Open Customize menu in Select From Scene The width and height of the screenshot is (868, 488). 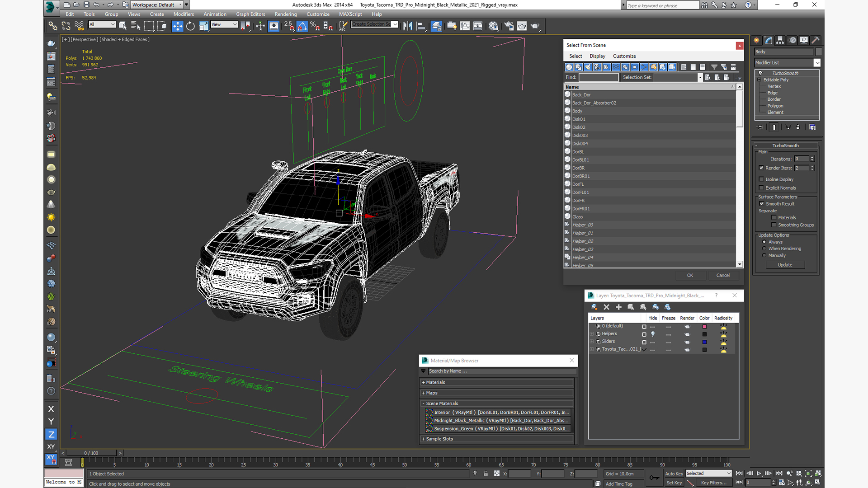click(x=624, y=56)
